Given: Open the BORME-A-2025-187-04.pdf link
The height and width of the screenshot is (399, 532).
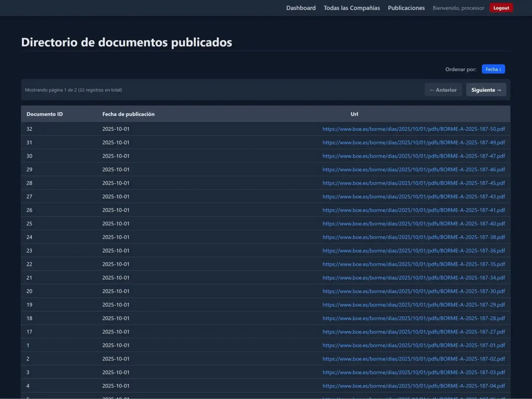Looking at the screenshot, I should click(x=414, y=385).
